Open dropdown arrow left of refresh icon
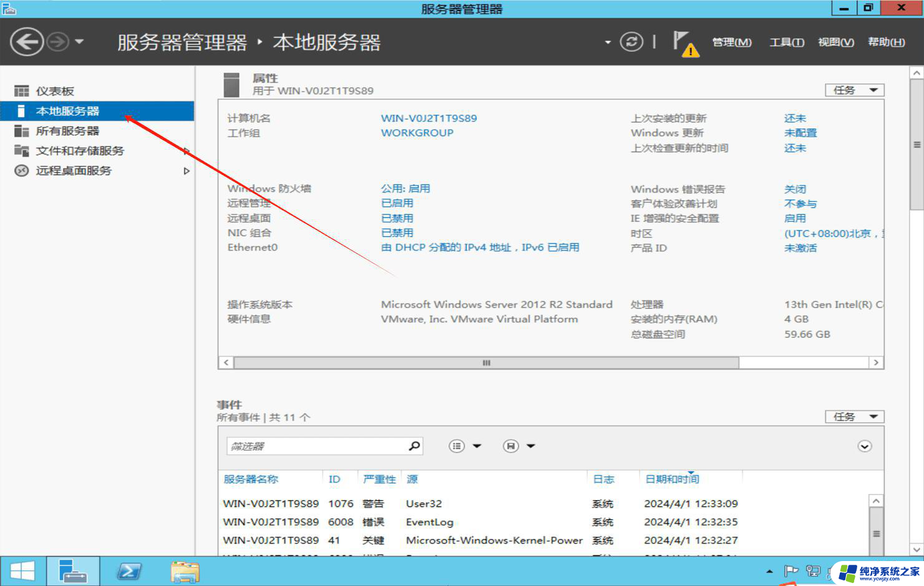Image resolution: width=924 pixels, height=586 pixels. tap(608, 43)
